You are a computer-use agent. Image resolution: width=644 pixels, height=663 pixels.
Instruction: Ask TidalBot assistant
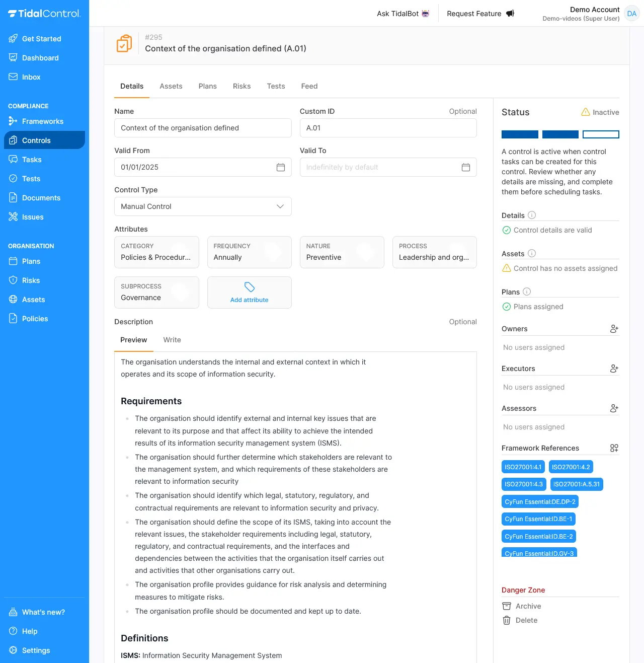tap(404, 14)
